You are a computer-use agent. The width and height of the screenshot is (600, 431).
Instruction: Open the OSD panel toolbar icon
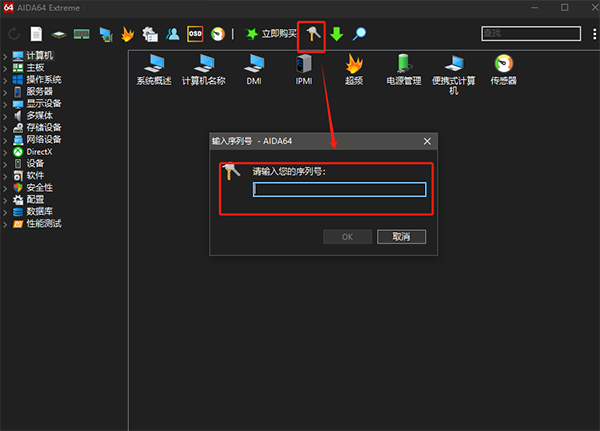(195, 34)
